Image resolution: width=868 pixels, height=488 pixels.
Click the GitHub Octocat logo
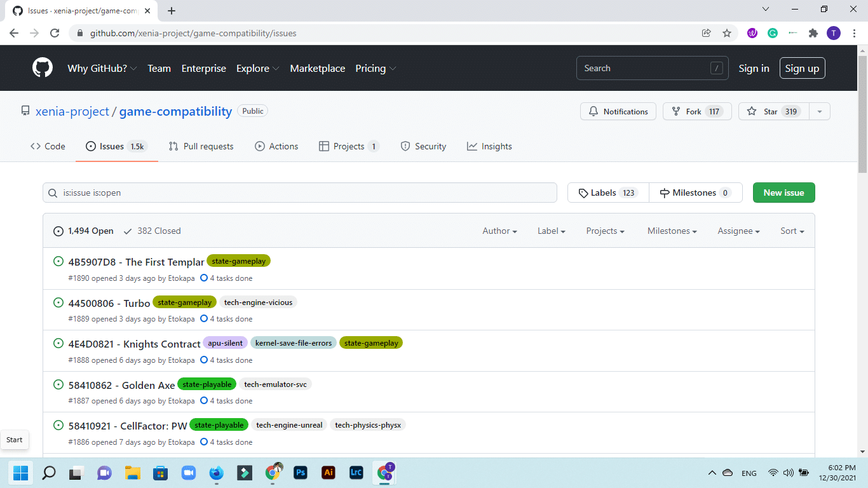click(43, 68)
